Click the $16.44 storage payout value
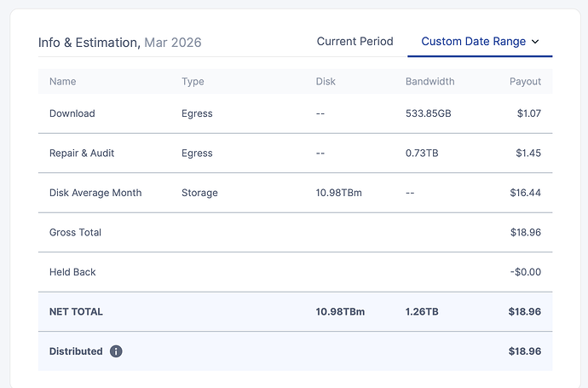The height and width of the screenshot is (388, 588). click(x=524, y=193)
